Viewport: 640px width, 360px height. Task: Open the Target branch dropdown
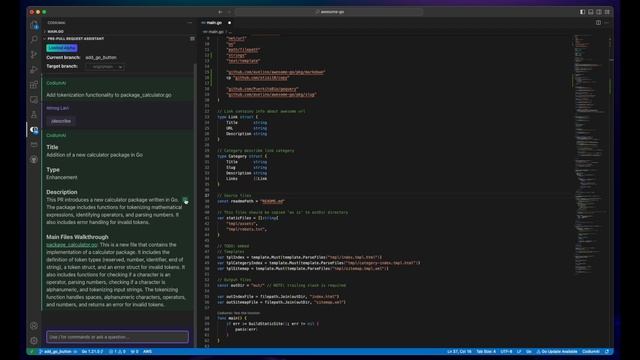point(105,67)
